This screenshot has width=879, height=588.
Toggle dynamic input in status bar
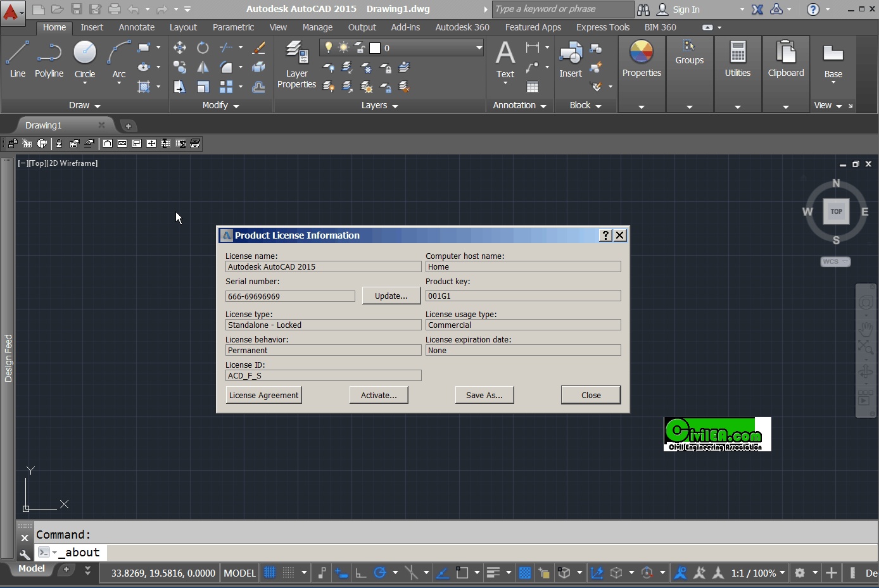(342, 573)
